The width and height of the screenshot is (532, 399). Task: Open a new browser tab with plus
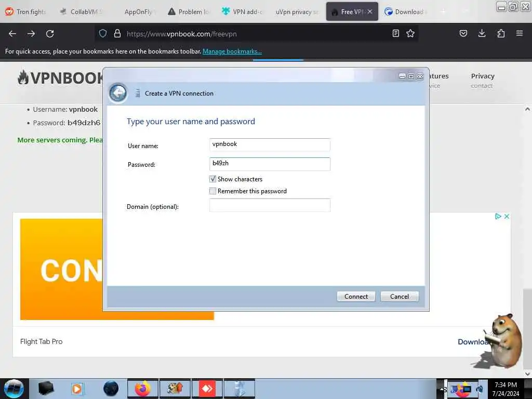[x=443, y=11]
